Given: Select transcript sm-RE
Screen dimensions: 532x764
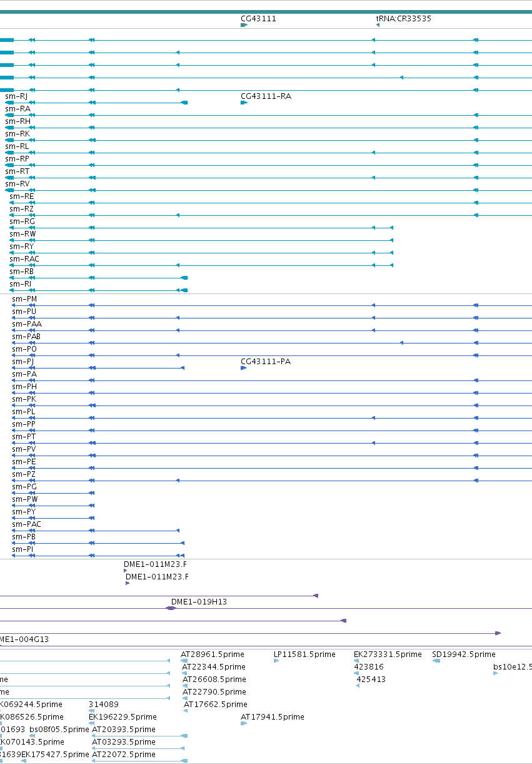Looking at the screenshot, I should click(22, 196).
